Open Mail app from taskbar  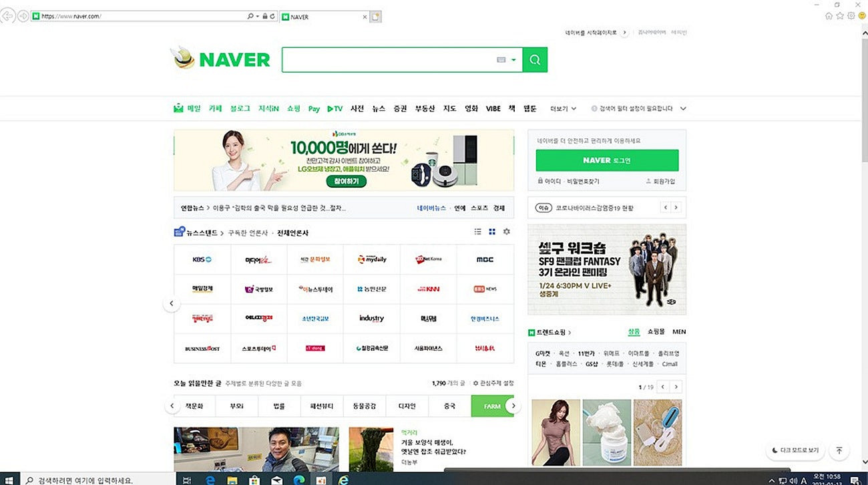click(277, 480)
